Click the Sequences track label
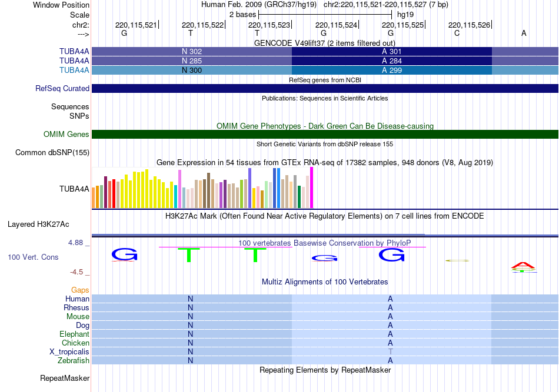The width and height of the screenshot is (559, 392). click(x=70, y=106)
